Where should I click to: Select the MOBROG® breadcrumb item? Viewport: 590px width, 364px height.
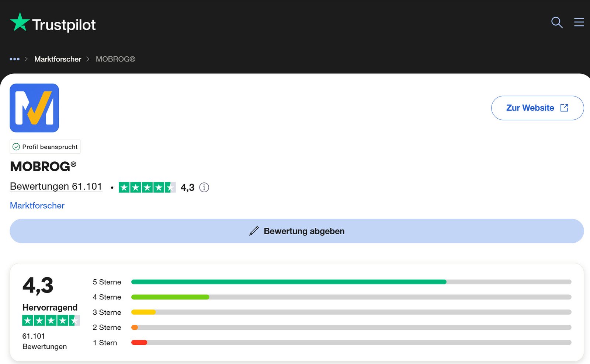click(x=115, y=59)
